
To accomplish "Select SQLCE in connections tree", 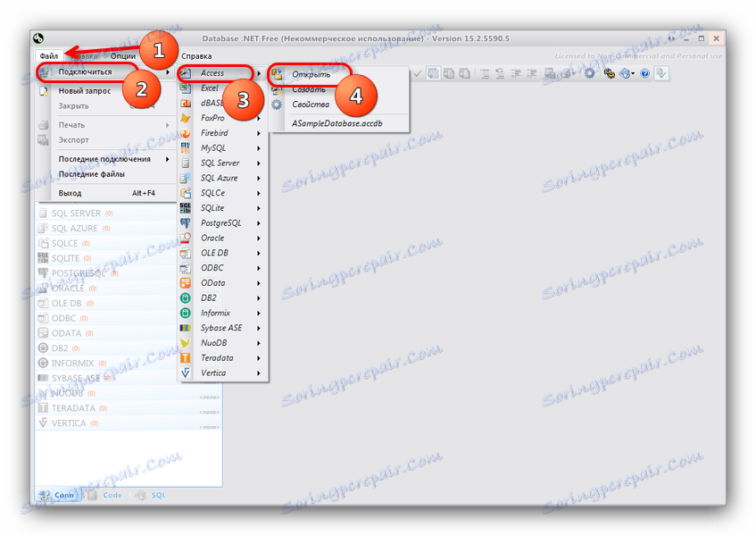I will coord(64,243).
